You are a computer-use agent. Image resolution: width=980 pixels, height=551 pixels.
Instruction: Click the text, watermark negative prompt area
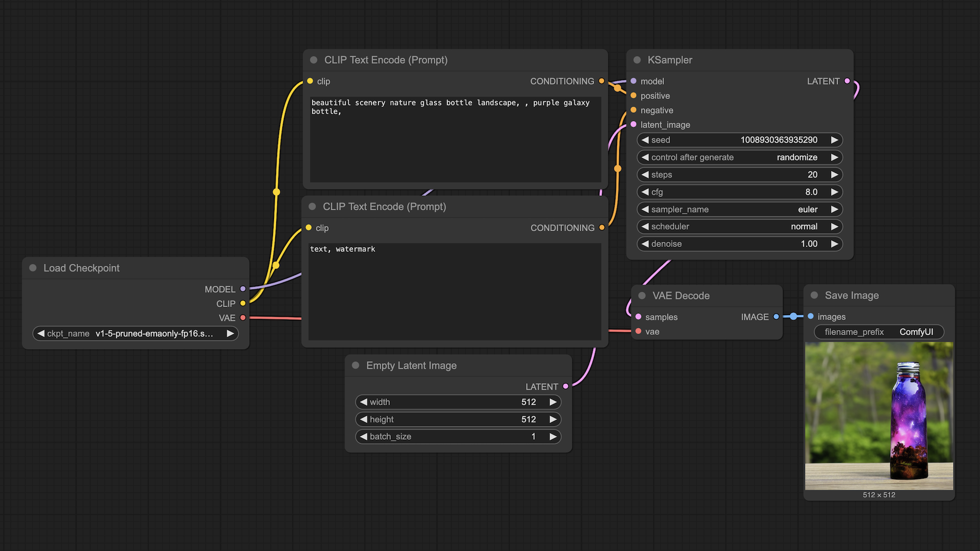(x=454, y=291)
